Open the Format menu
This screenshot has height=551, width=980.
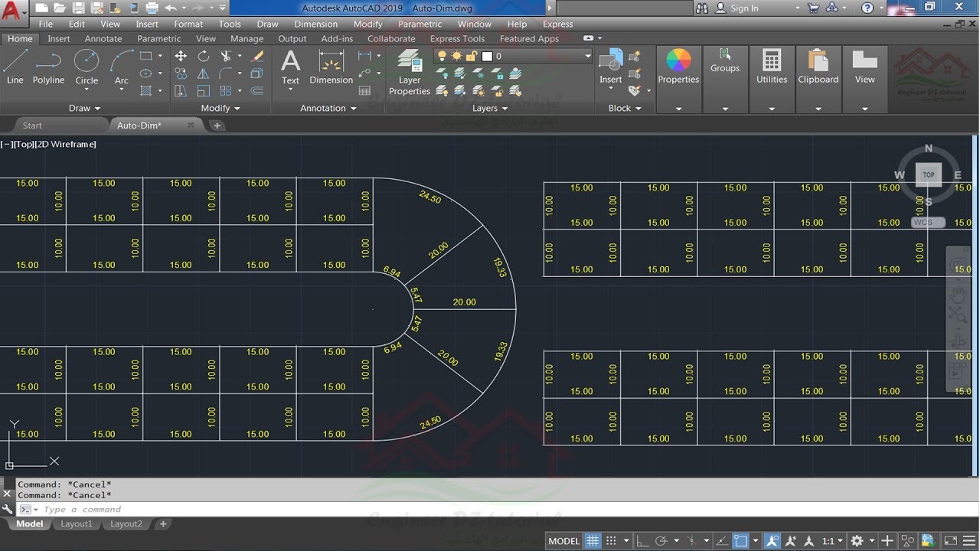188,24
